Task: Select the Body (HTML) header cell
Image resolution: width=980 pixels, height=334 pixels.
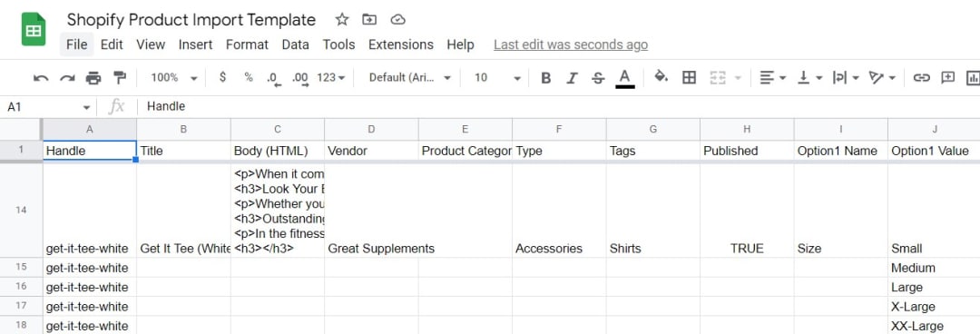Action: pyautogui.click(x=278, y=151)
